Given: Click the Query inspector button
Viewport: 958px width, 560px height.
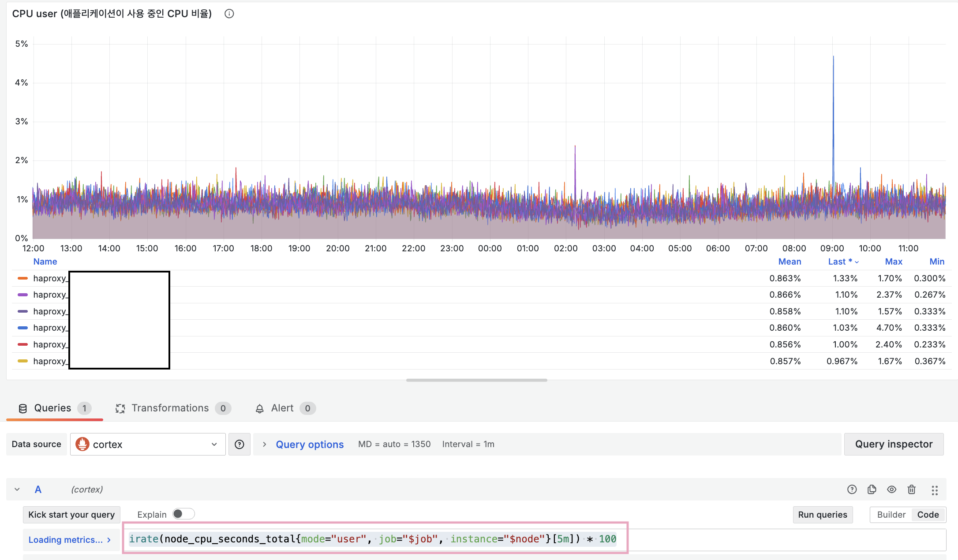Looking at the screenshot, I should pyautogui.click(x=894, y=444).
